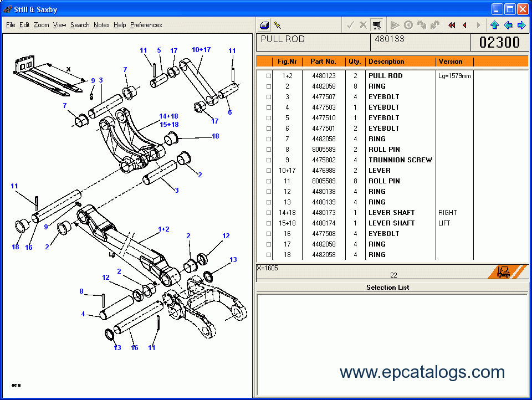Open the Edit menu
This screenshot has width=532, height=400.
pyautogui.click(x=24, y=25)
